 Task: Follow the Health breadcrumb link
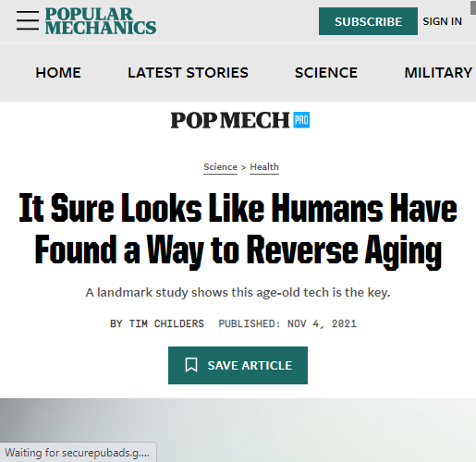[264, 167]
